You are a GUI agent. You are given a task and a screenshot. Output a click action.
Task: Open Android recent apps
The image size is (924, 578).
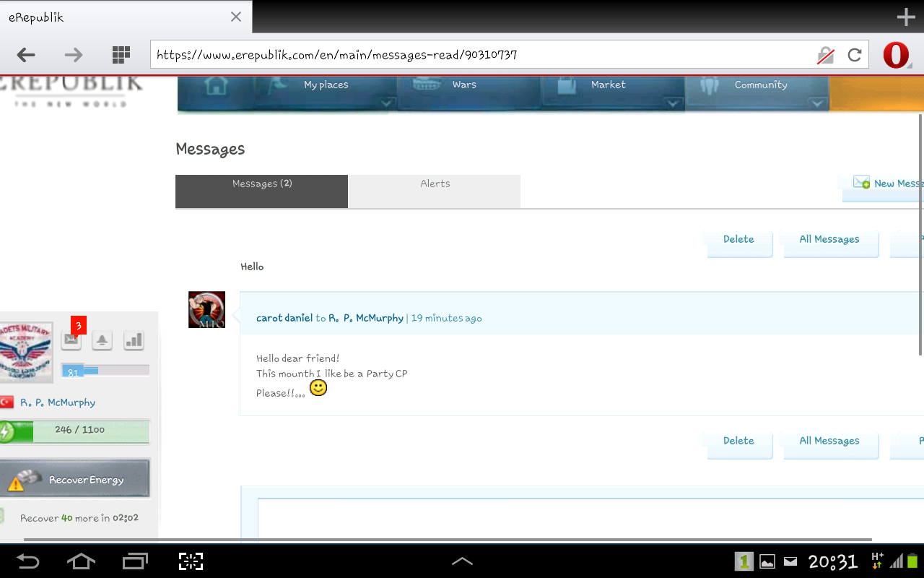(x=135, y=561)
